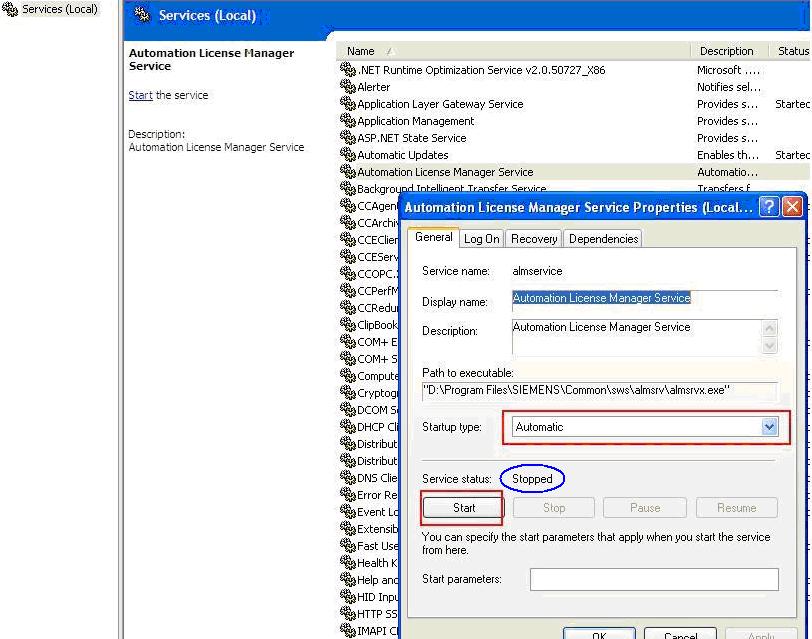Click the greyed-out Apply button
Image resolution: width=812 pixels, height=639 pixels.
tap(761, 634)
